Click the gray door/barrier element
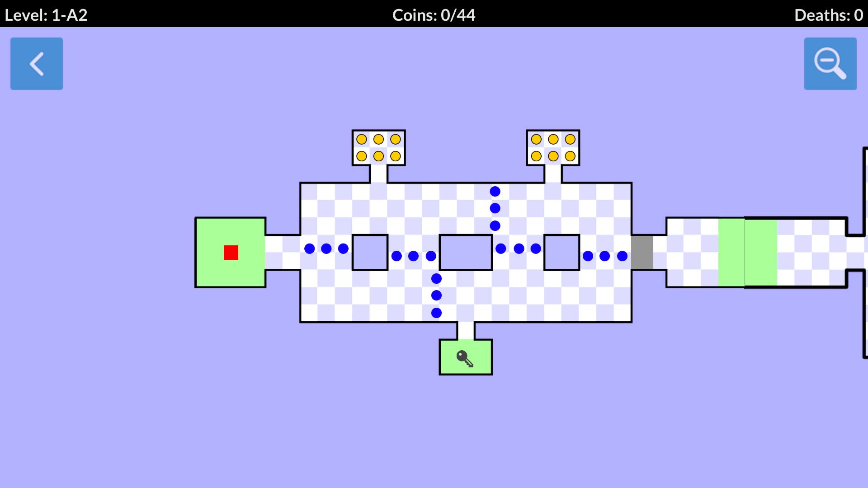The width and height of the screenshot is (868, 488). [x=644, y=253]
